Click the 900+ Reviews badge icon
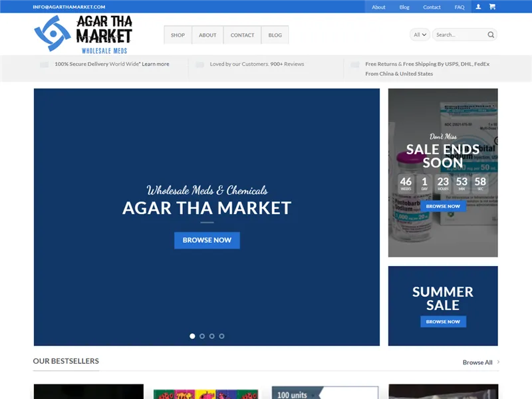The width and height of the screenshot is (532, 399). 199,65
